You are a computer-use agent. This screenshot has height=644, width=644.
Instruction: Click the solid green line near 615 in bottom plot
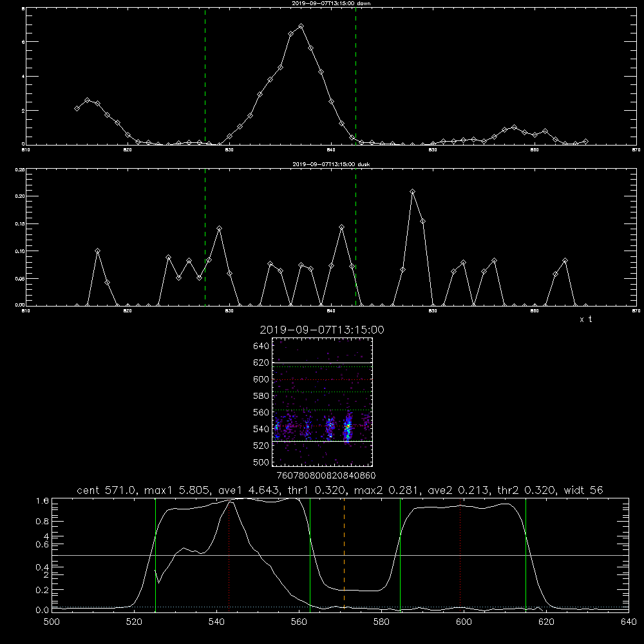[x=526, y=554]
